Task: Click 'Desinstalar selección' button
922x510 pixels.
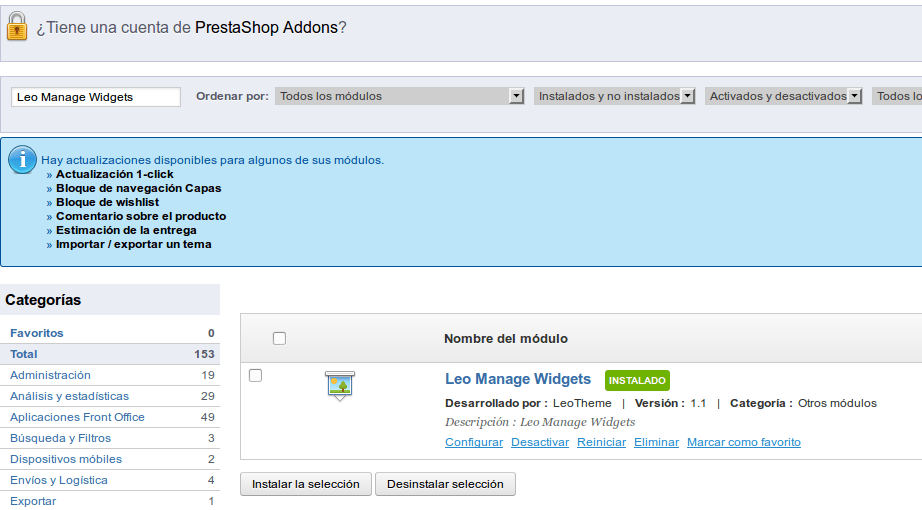Action: pos(445,484)
